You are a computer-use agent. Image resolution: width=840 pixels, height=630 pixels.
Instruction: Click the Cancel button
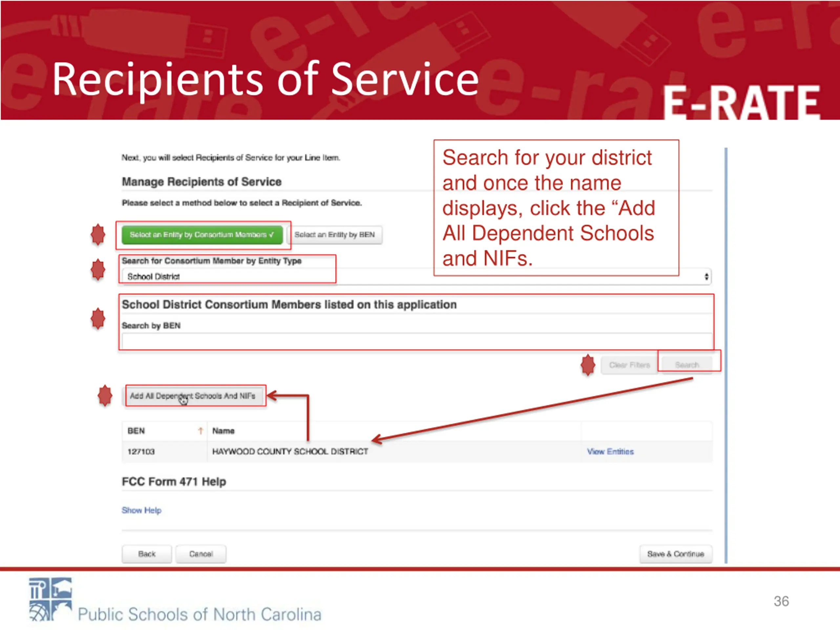(x=201, y=554)
